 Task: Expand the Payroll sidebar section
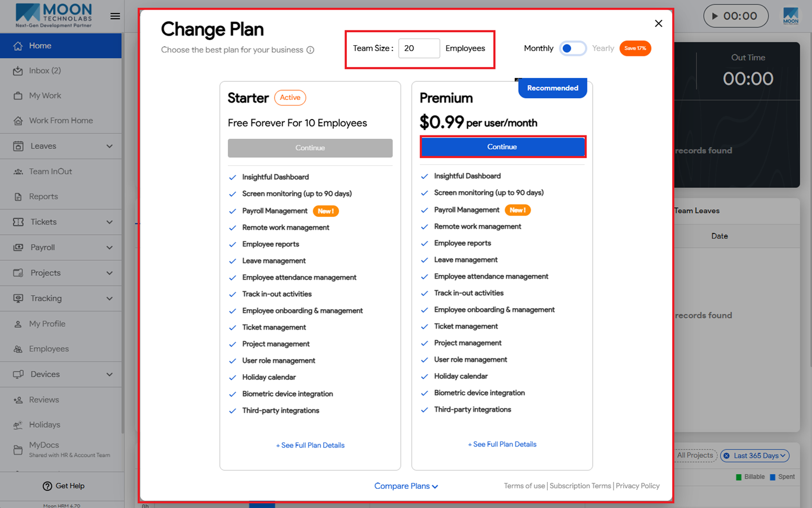[61, 247]
